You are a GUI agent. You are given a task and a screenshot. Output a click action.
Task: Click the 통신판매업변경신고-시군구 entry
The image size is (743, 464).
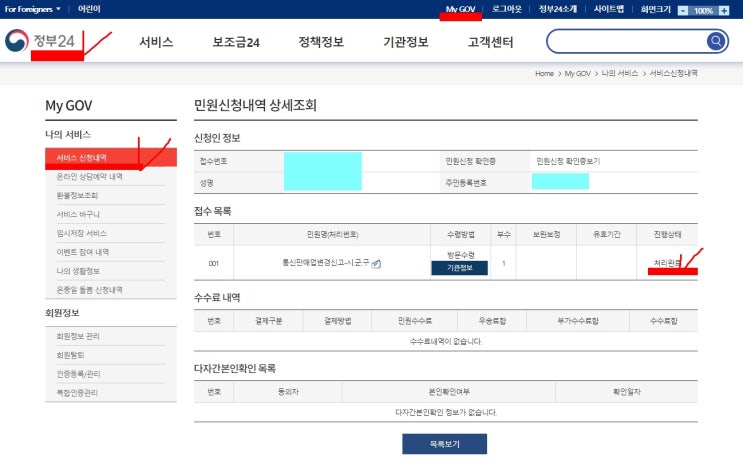(x=326, y=263)
